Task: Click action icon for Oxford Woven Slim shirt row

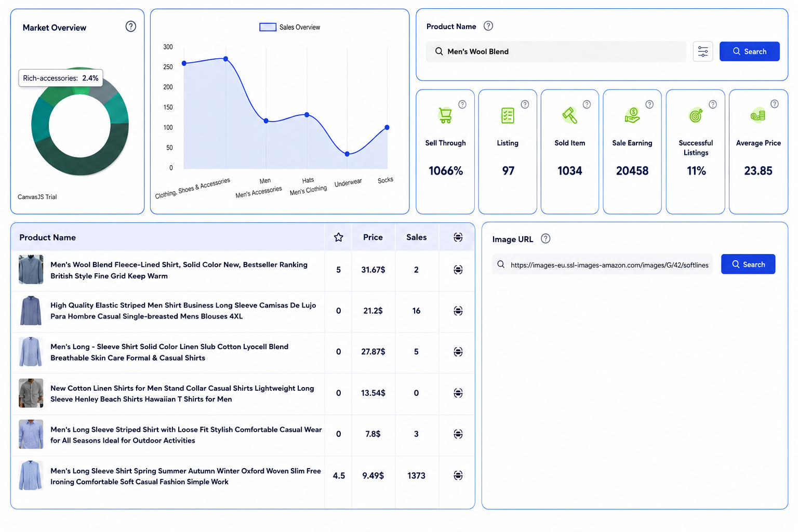Action: pos(458,475)
